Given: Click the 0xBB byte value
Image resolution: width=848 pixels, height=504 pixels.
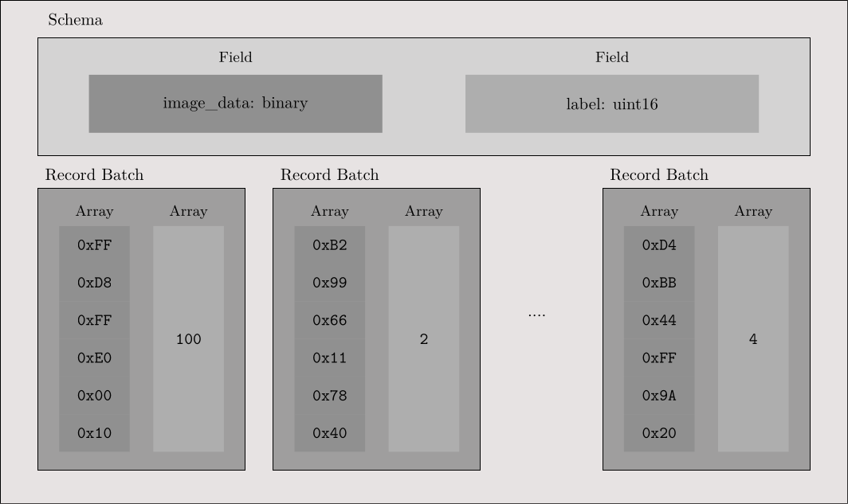Looking at the screenshot, I should 658,283.
